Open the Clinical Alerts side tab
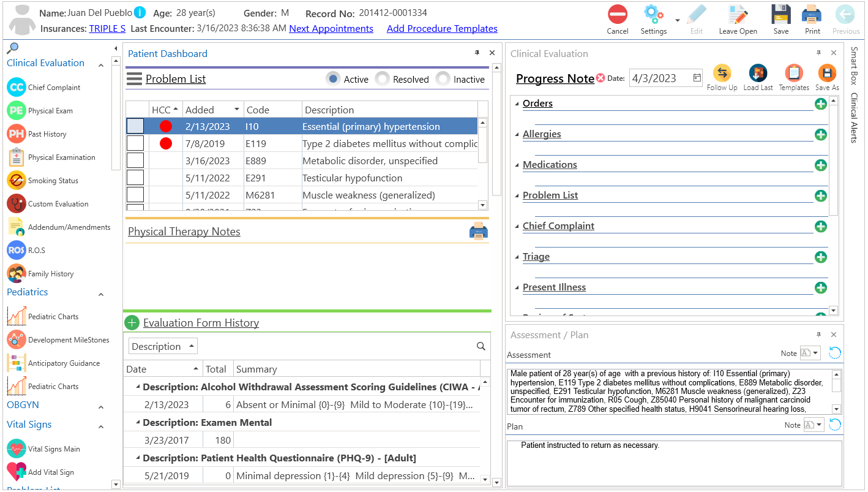Viewport: 868px width, 492px height. pos(855,118)
